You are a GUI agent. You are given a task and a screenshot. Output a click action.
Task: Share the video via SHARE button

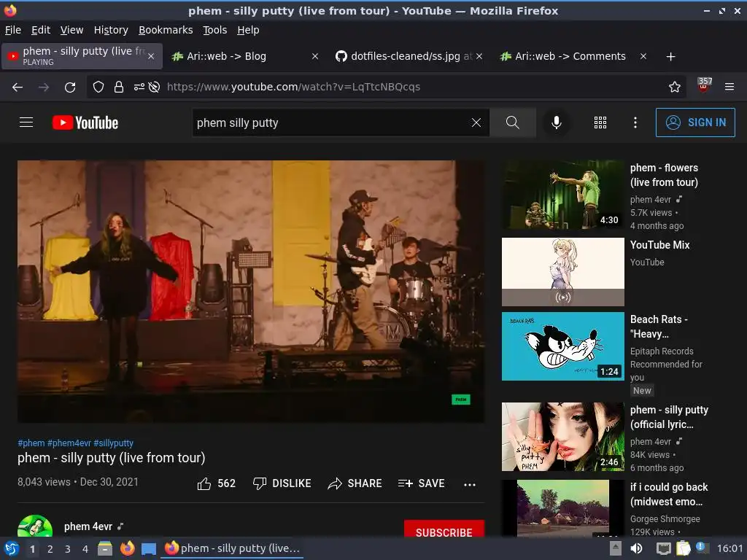[x=355, y=483]
